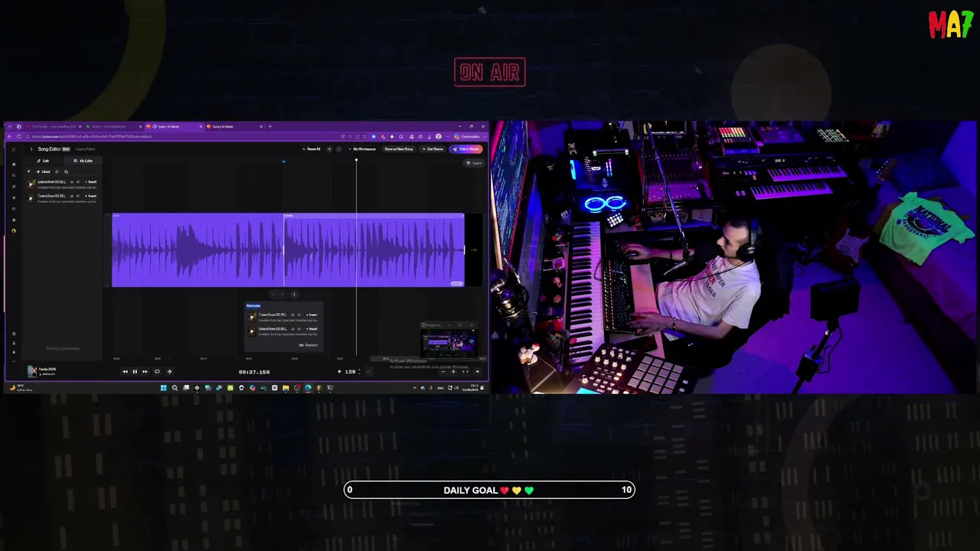This screenshot has height=551, width=980.
Task: Click Edit in Studio
Action: [x=466, y=149]
